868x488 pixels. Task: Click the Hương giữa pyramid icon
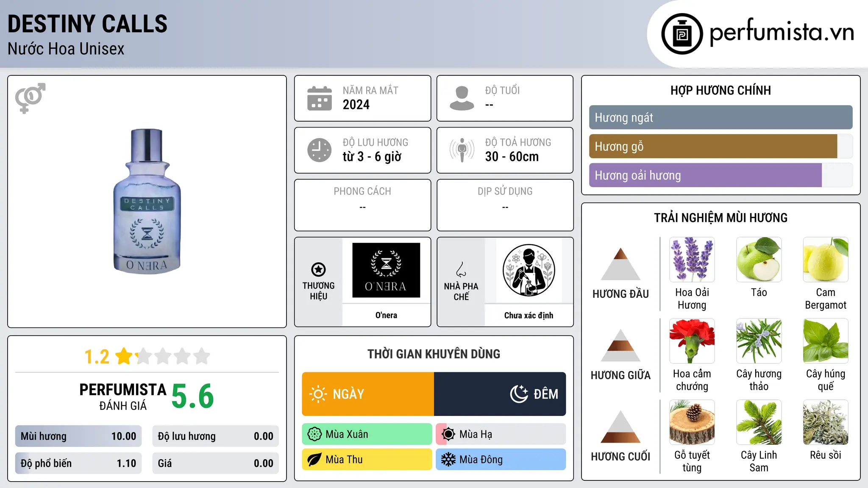[x=620, y=345]
